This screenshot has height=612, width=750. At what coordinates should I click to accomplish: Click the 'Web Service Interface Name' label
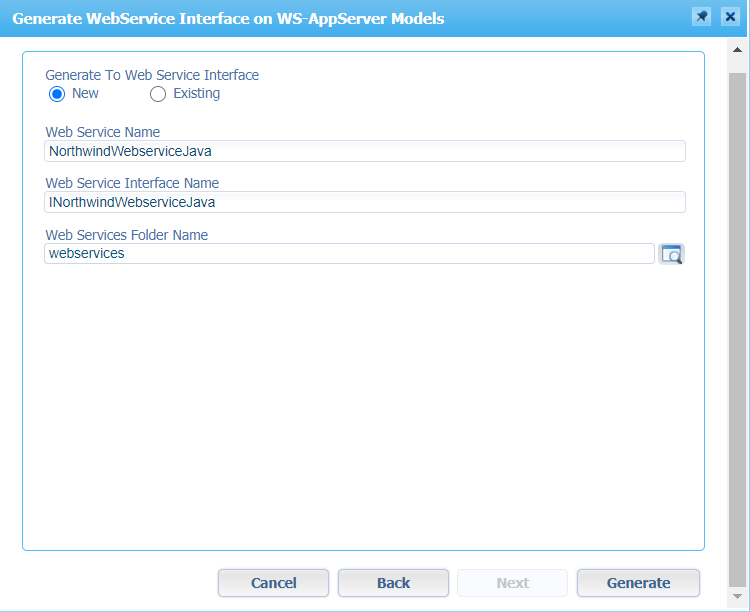(132, 183)
